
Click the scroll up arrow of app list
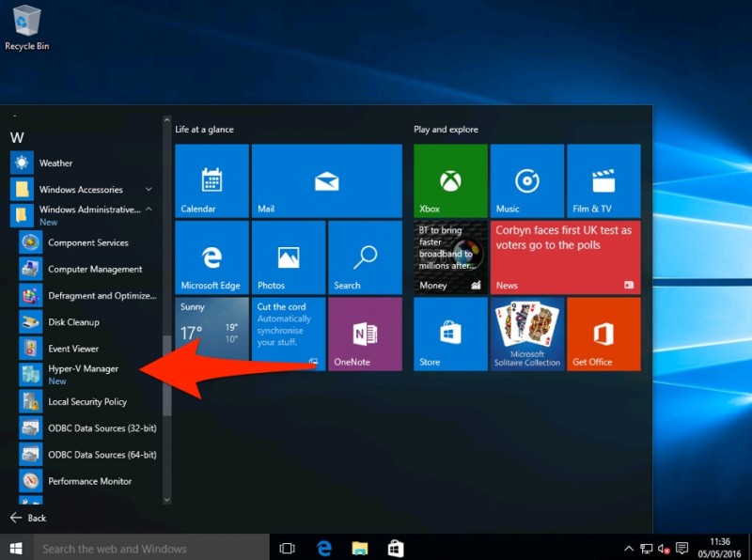click(x=167, y=120)
